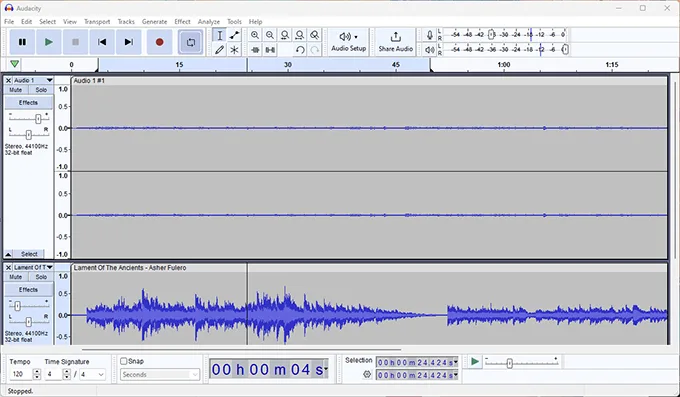Toggle the Loop button
This screenshot has width=680, height=397.
191,42
